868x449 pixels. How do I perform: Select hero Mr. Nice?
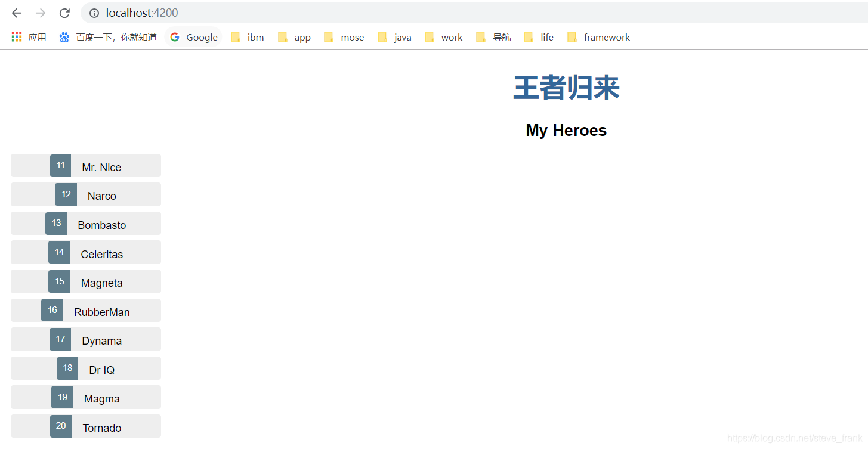pyautogui.click(x=86, y=166)
